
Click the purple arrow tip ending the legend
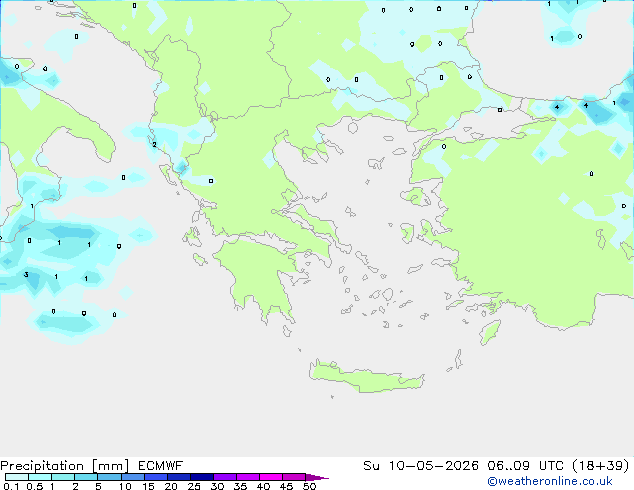point(317,477)
